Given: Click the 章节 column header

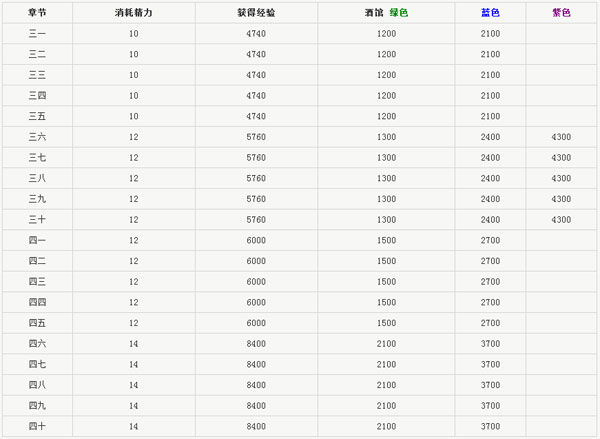Looking at the screenshot, I should [38, 13].
